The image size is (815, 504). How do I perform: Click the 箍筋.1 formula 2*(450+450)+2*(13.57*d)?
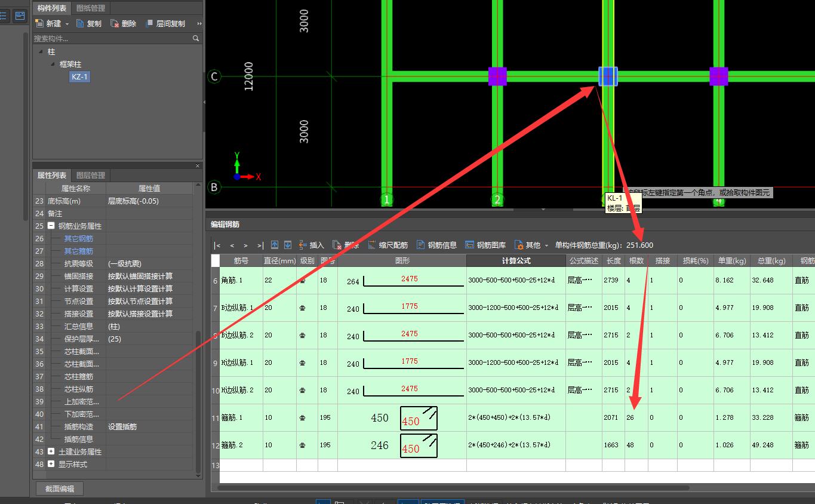tap(516, 417)
